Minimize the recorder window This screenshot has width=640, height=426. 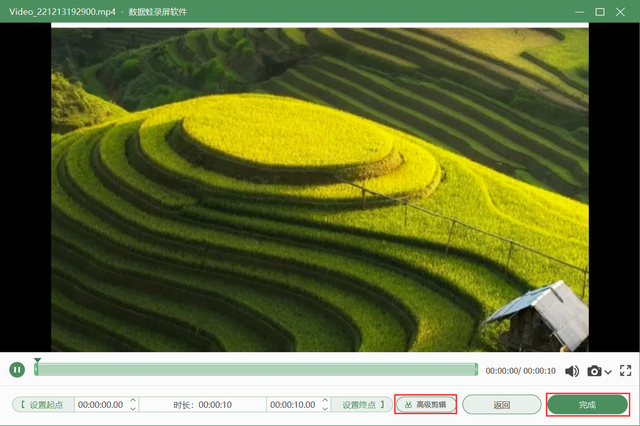pyautogui.click(x=579, y=12)
